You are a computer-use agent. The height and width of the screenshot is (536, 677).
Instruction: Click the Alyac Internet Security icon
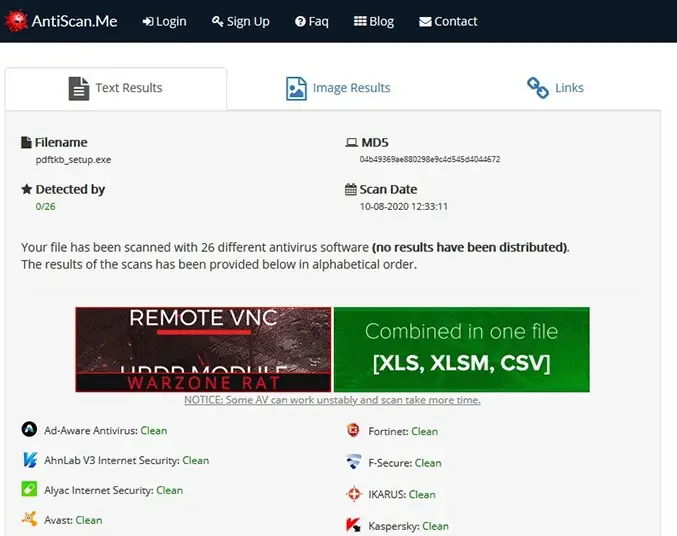tap(29, 489)
